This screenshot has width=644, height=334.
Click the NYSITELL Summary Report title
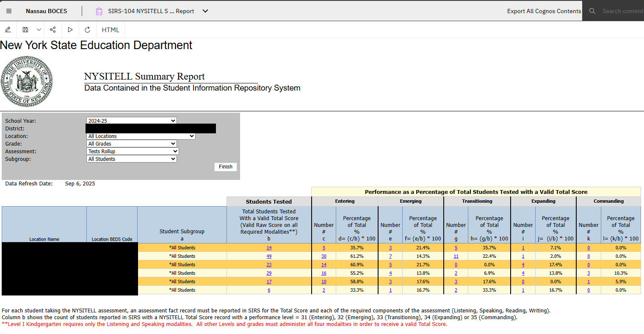pos(144,77)
